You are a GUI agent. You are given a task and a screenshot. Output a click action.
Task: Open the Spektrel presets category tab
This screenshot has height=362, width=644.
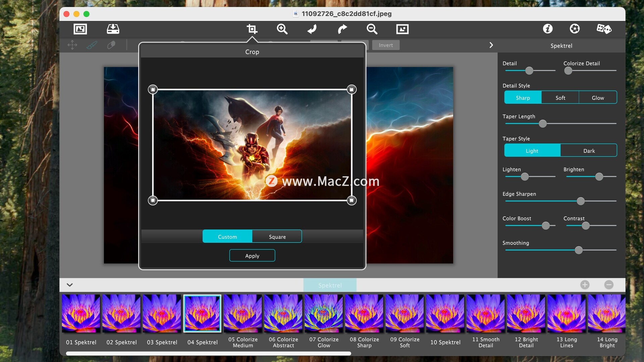330,285
